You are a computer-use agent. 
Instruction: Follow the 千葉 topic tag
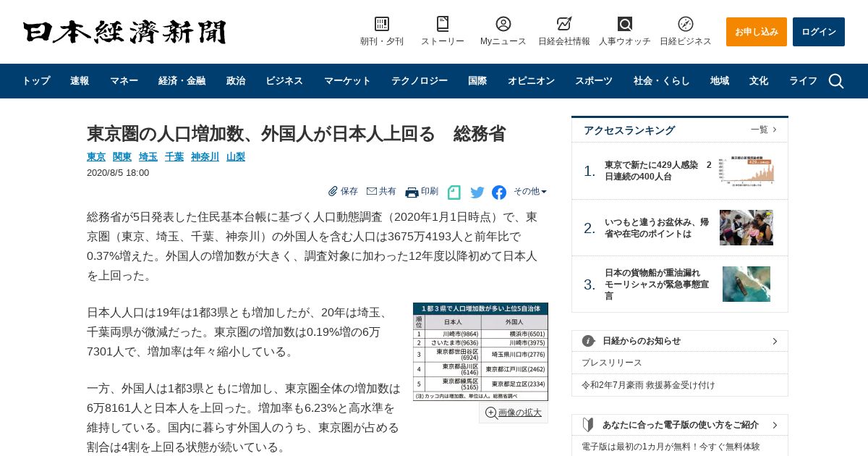coord(174,156)
